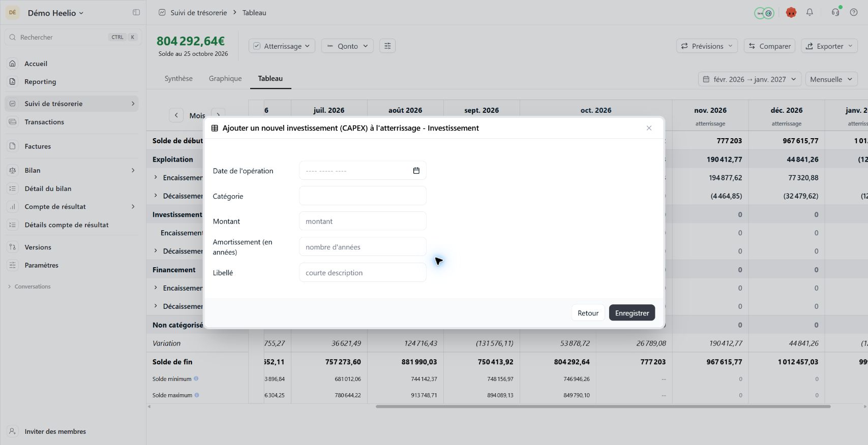This screenshot has width=868, height=445.
Task: Click the red user avatar
Action: [x=791, y=13]
